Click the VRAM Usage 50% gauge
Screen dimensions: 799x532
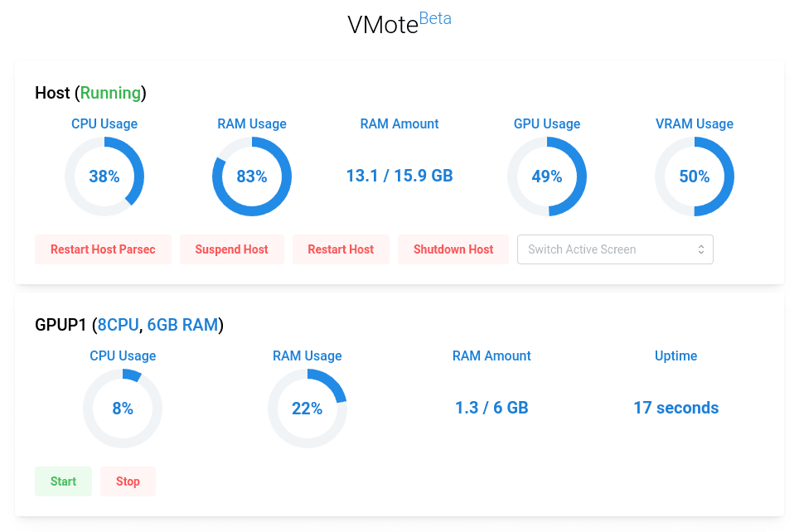(x=695, y=177)
